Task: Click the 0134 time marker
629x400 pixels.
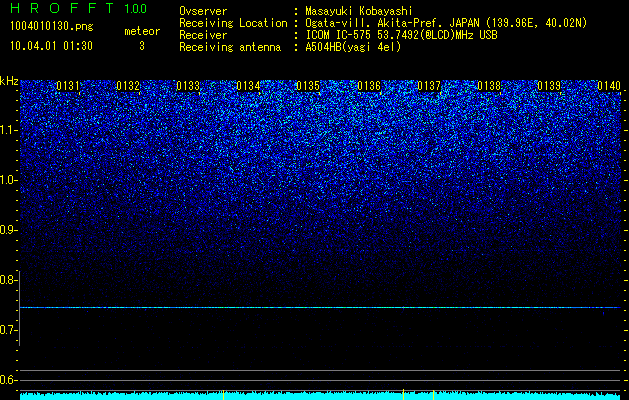Action: 248,86
